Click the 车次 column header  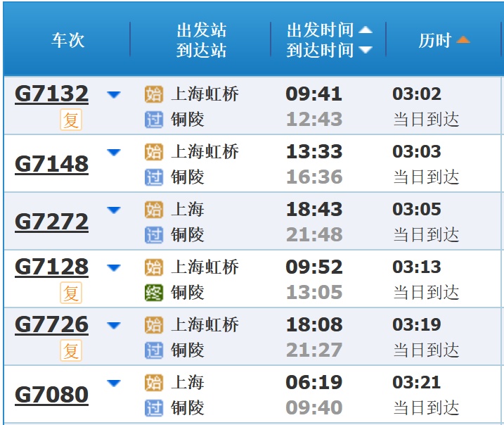pos(67,40)
